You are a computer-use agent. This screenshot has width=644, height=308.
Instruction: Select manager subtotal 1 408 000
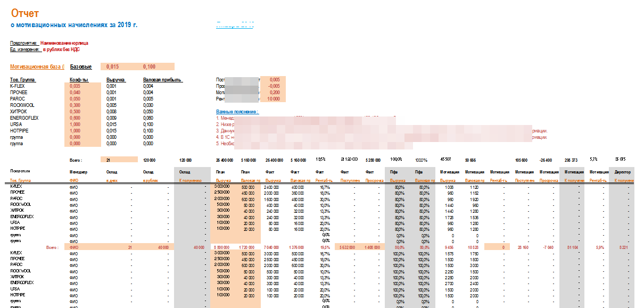[x=371, y=247]
